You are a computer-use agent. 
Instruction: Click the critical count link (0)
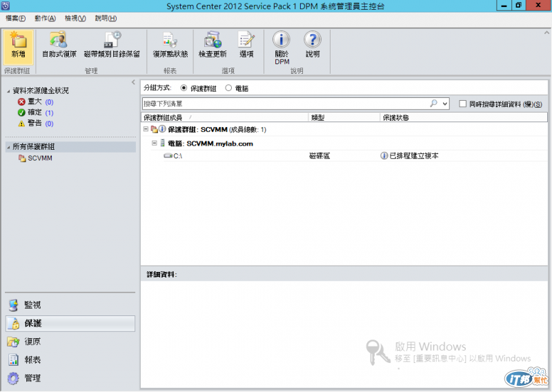(x=49, y=102)
